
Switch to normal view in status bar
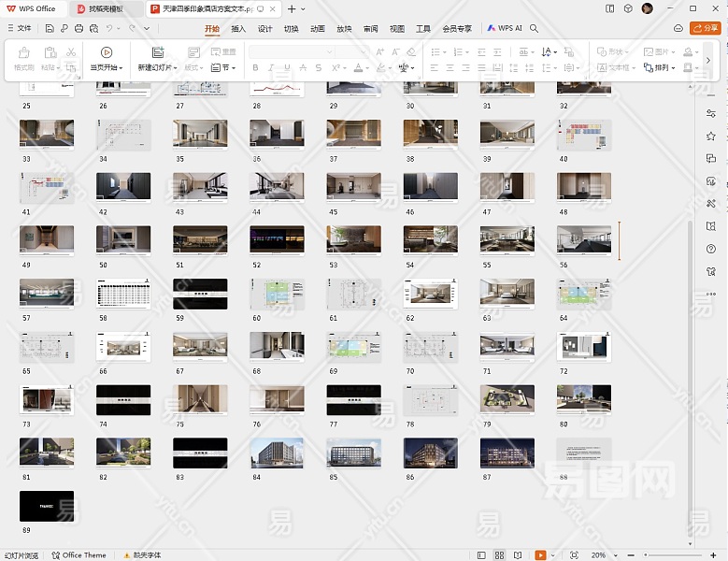(480, 554)
